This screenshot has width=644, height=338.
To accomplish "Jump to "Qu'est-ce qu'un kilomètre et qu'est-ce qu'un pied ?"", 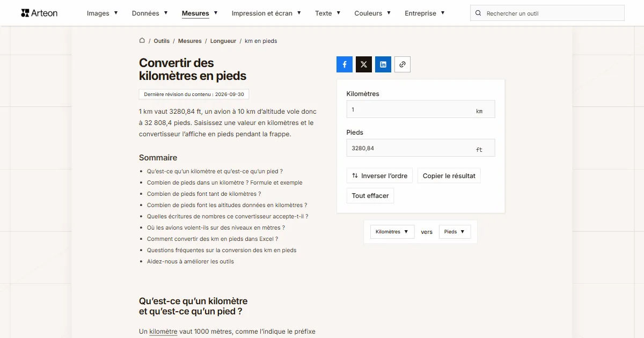I will point(215,171).
